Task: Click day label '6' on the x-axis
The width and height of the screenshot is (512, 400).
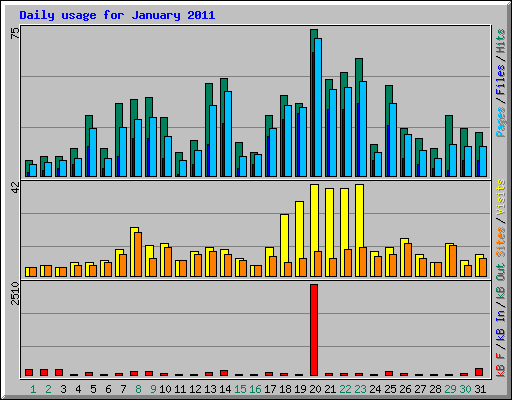Action: tap(108, 389)
